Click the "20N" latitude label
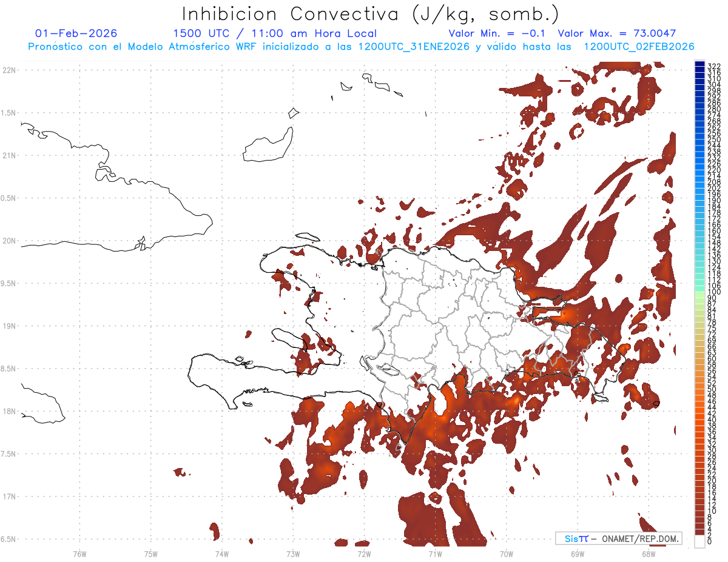The height and width of the screenshot is (562, 728). coord(8,241)
